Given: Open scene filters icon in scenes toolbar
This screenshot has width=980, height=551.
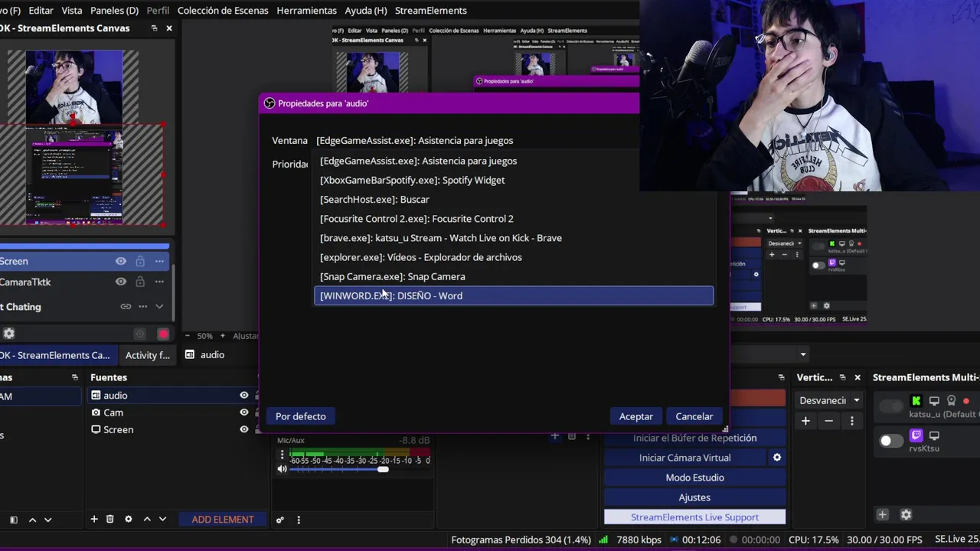Looking at the screenshot, I should (x=13, y=520).
